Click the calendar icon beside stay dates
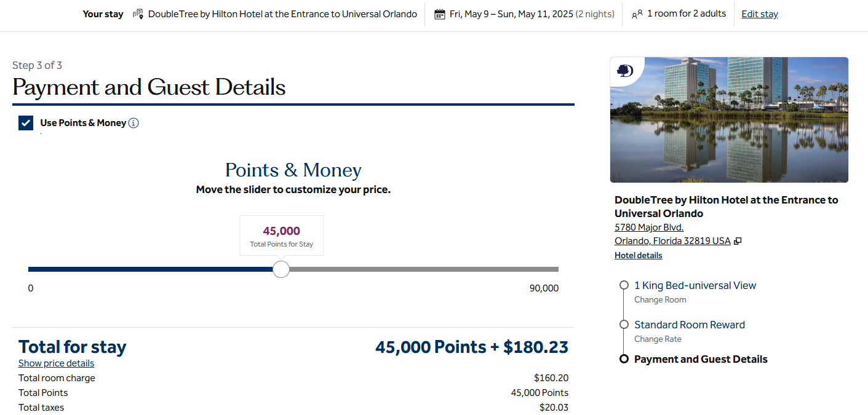Screen dimensions: 868x415 click(x=439, y=14)
